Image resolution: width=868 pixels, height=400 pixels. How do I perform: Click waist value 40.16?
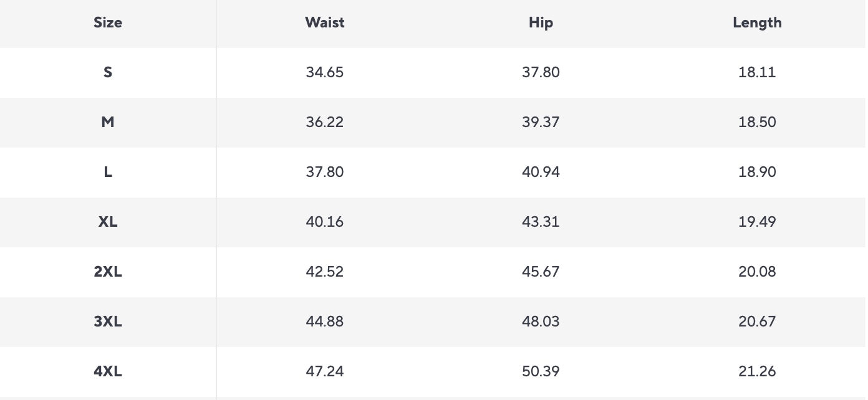click(325, 222)
